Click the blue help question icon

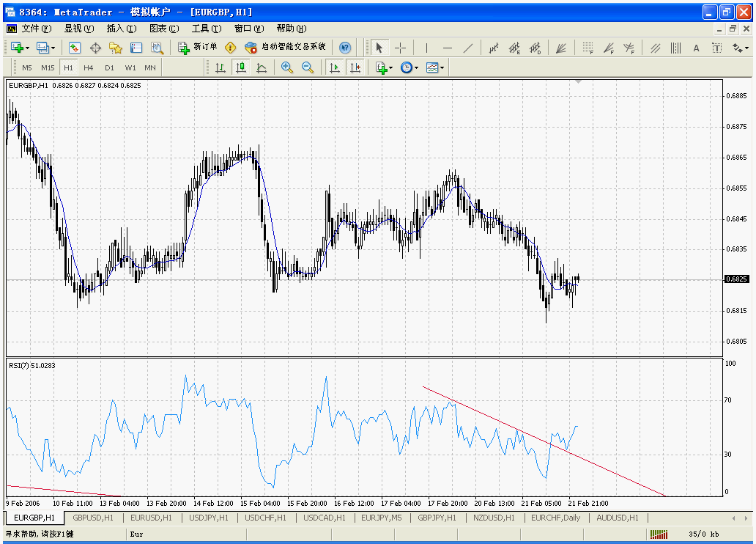click(345, 48)
